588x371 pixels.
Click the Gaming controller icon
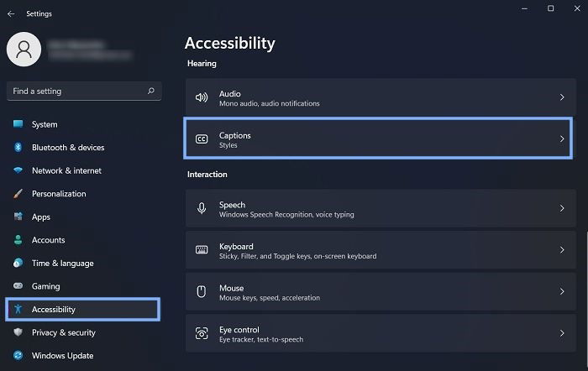click(x=18, y=286)
